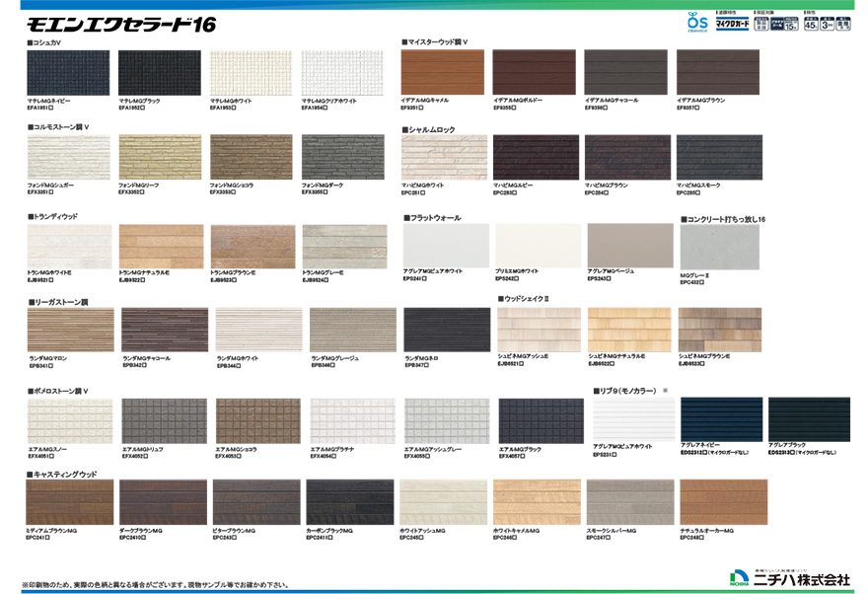Viewport: 868px width, 594px height.
Task: Select the ナチュラルオーカーMG sample
Action: pyautogui.click(x=724, y=502)
